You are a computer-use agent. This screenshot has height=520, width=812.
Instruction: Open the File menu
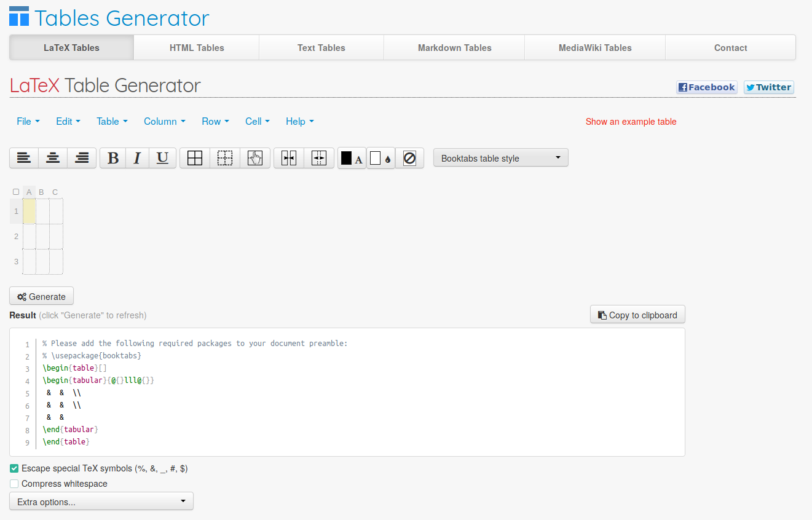[x=28, y=122]
